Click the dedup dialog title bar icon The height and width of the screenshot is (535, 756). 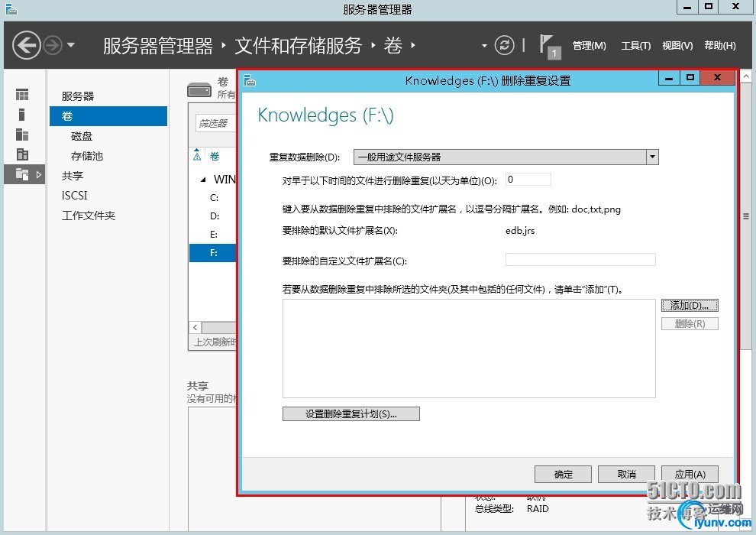click(x=249, y=79)
